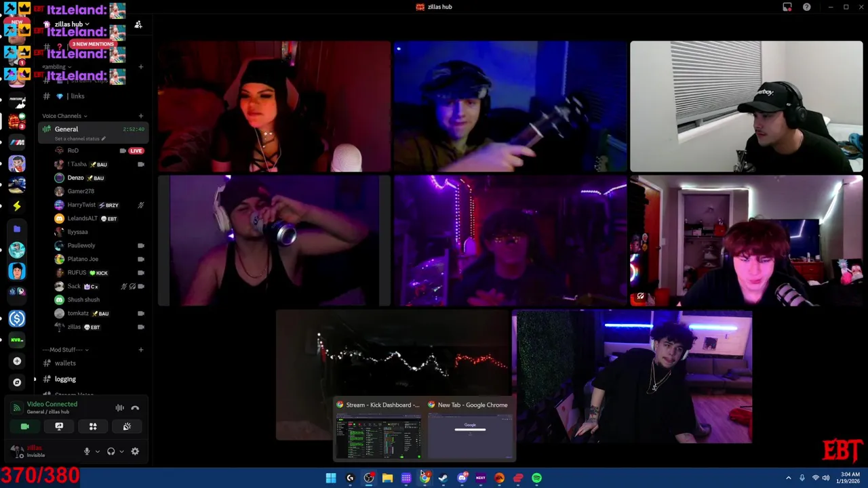Show hidden system tray icons
Screen dimensions: 868x488
point(789,478)
